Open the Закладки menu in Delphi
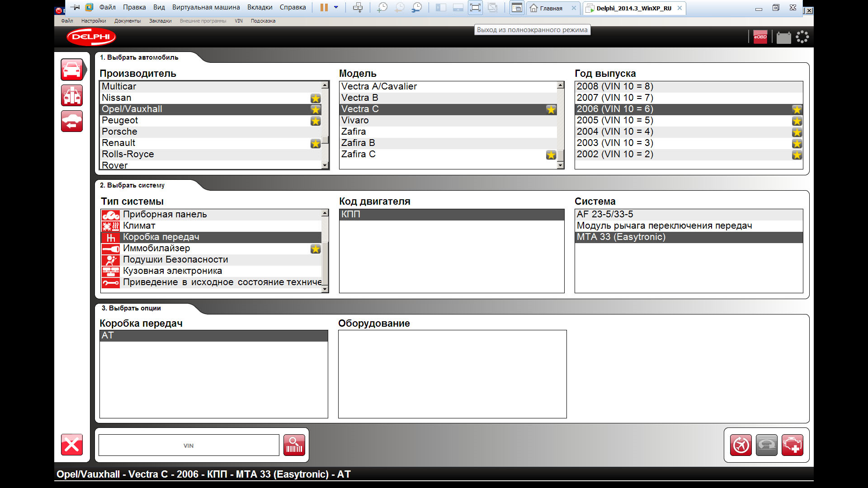This screenshot has width=868, height=488. point(160,21)
